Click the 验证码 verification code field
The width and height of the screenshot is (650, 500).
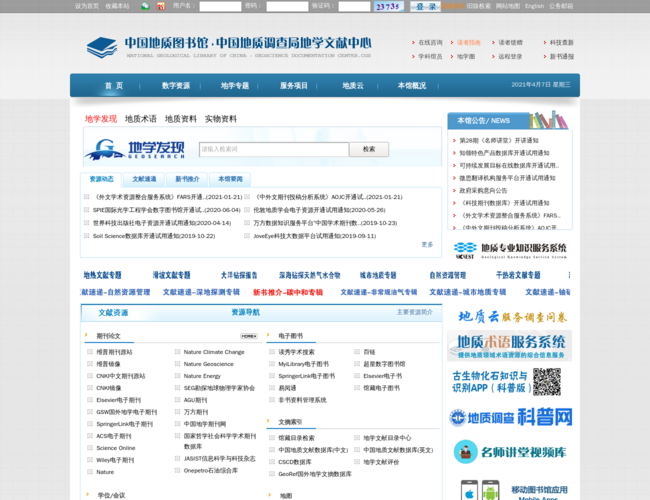click(x=354, y=6)
